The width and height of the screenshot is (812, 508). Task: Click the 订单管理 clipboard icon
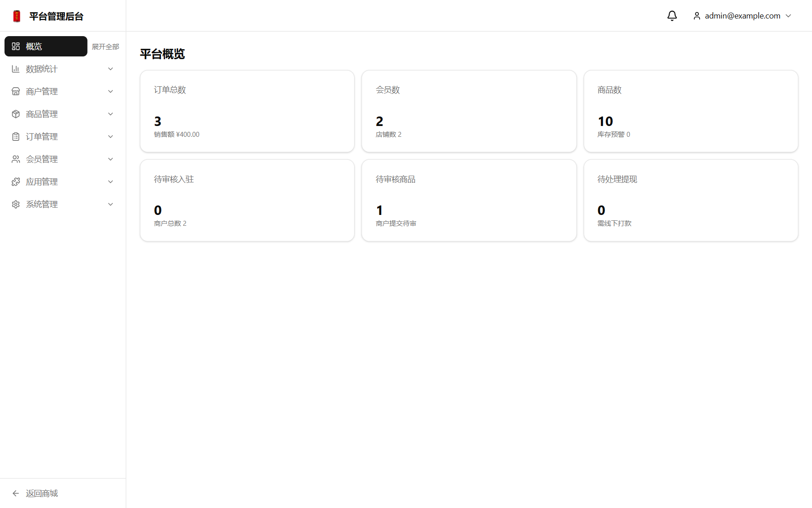click(x=16, y=136)
